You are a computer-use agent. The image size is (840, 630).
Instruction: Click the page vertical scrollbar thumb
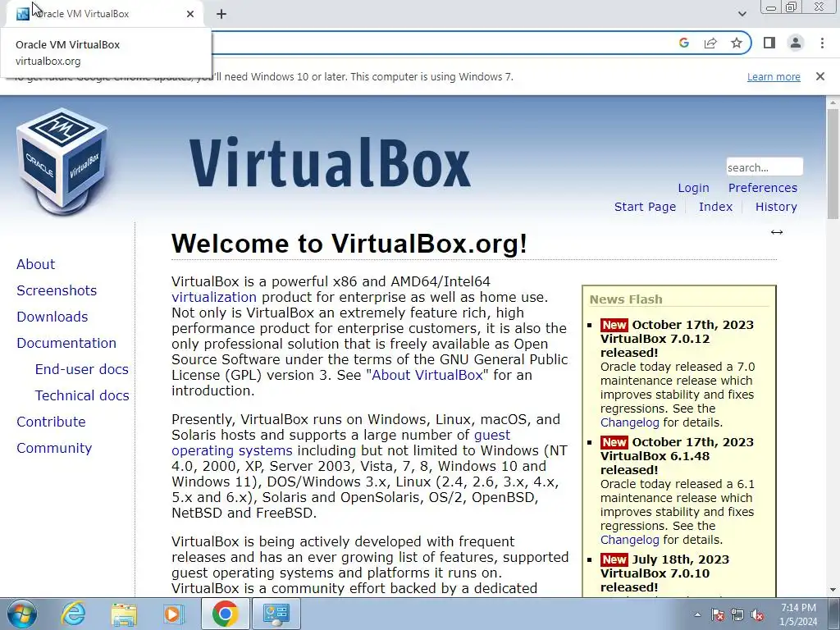pos(833,163)
